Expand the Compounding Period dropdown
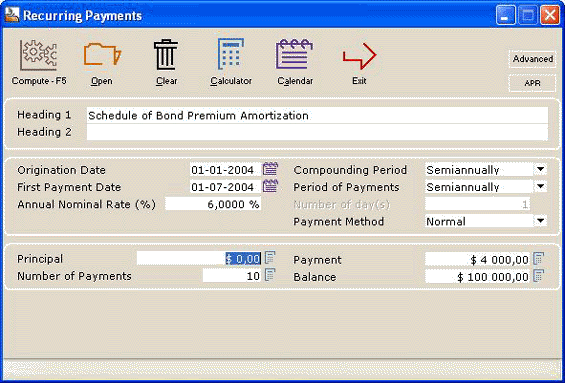 [540, 169]
